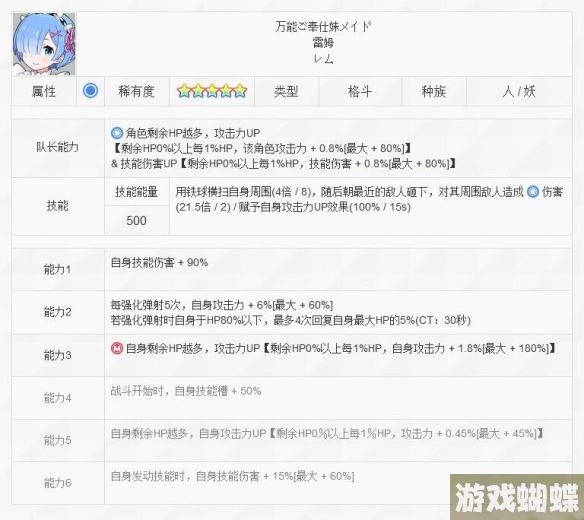Click the five-star rarity rating
The height and width of the screenshot is (520, 584).
212,91
